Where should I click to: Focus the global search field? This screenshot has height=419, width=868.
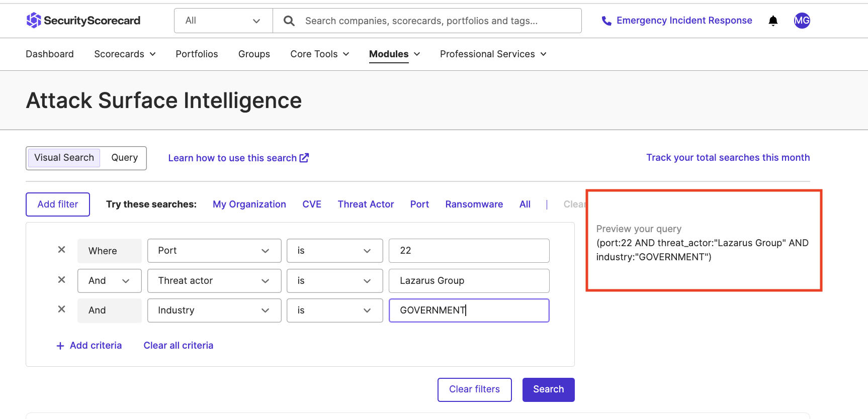point(426,21)
